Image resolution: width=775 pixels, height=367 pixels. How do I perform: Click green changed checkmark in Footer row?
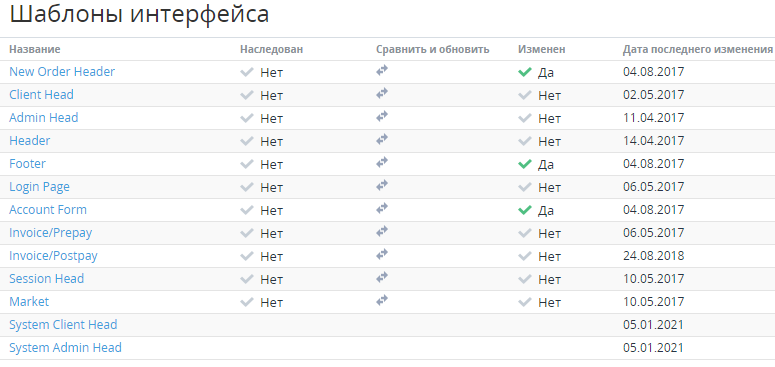click(524, 164)
